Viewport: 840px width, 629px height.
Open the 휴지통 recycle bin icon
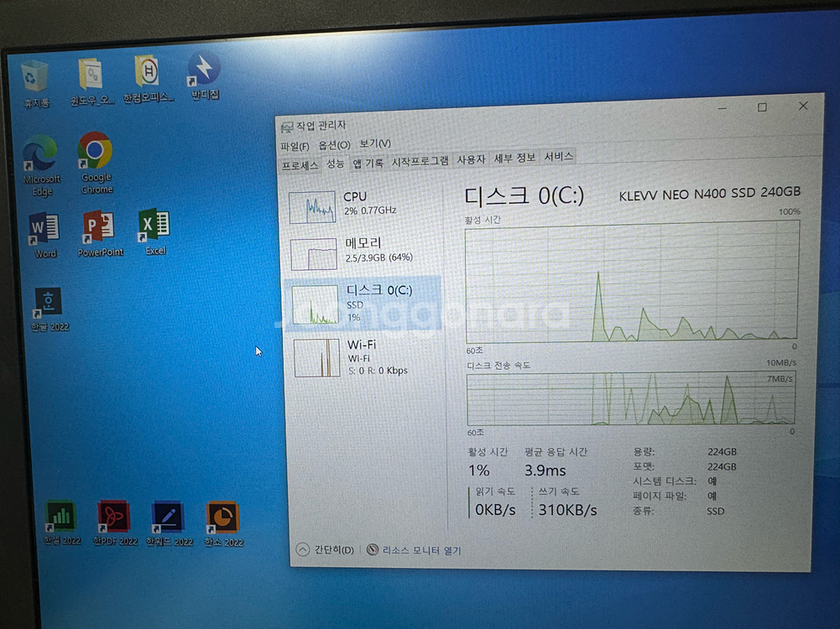pos(35,78)
